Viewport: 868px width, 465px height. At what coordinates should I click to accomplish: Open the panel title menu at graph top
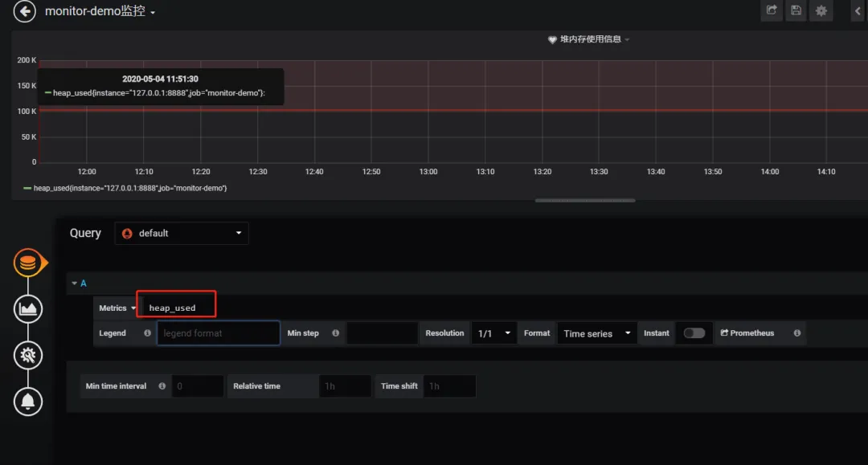click(x=590, y=39)
